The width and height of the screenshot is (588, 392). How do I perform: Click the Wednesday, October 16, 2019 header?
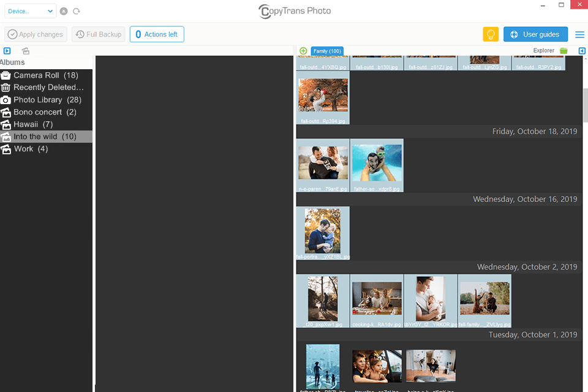525,199
